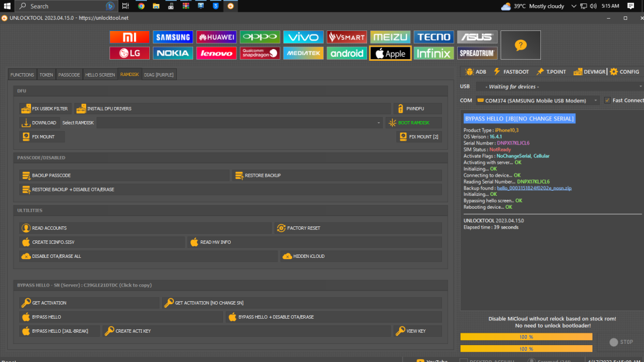Click FACTORY RESET button
Image resolution: width=644 pixels, height=362 pixels.
pyautogui.click(x=358, y=228)
